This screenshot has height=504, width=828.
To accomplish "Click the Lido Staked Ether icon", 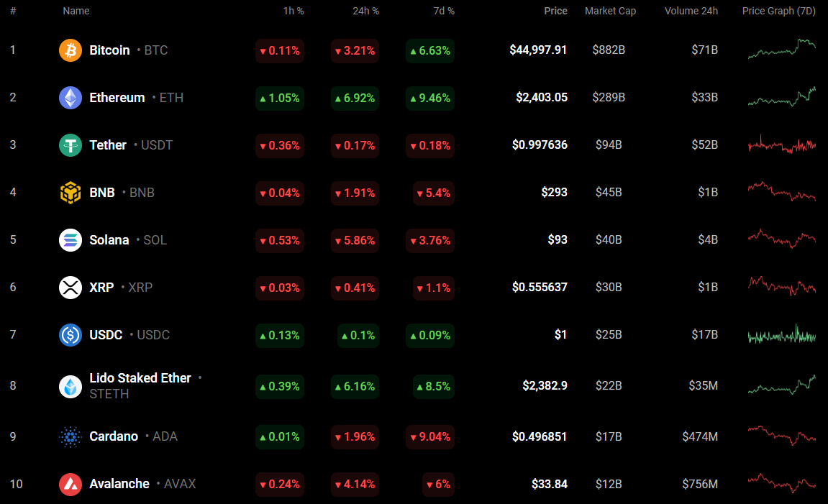I will click(70, 386).
